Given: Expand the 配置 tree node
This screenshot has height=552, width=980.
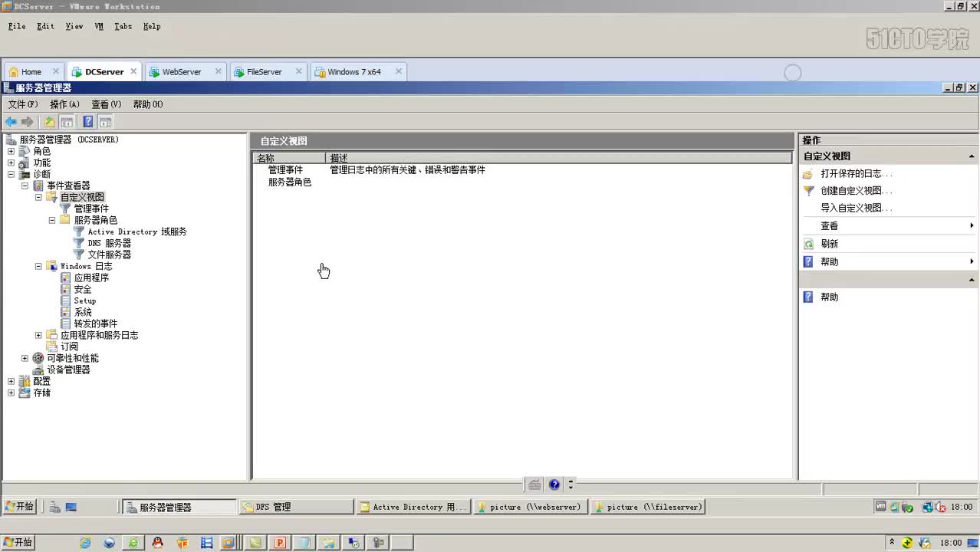Looking at the screenshot, I should (x=11, y=381).
